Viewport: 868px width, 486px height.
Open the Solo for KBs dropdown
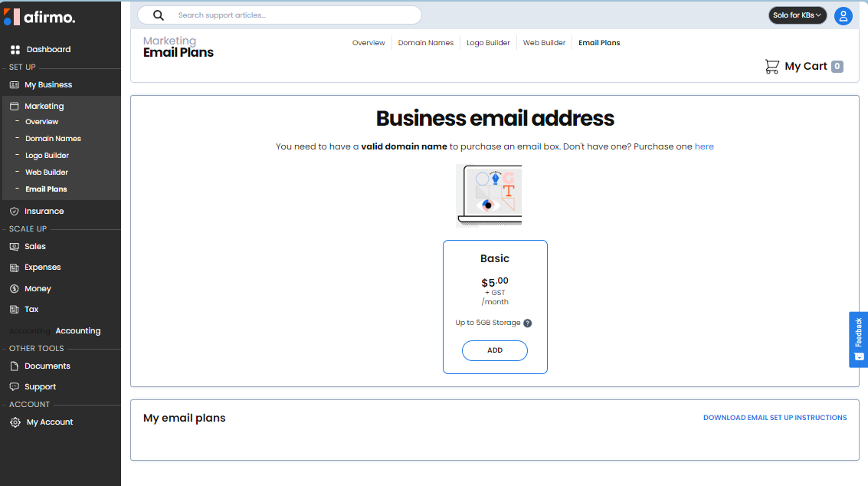(x=798, y=15)
